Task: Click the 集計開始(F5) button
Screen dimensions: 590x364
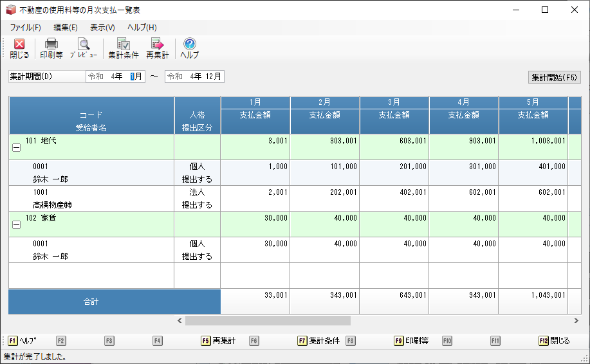Action: click(x=554, y=77)
